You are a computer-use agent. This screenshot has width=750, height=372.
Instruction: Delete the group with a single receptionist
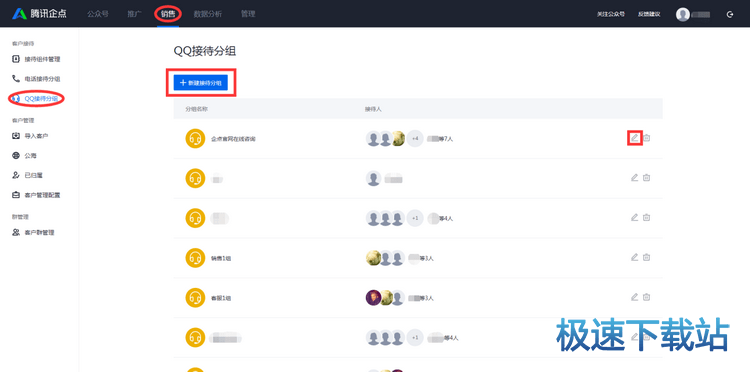pos(646,177)
